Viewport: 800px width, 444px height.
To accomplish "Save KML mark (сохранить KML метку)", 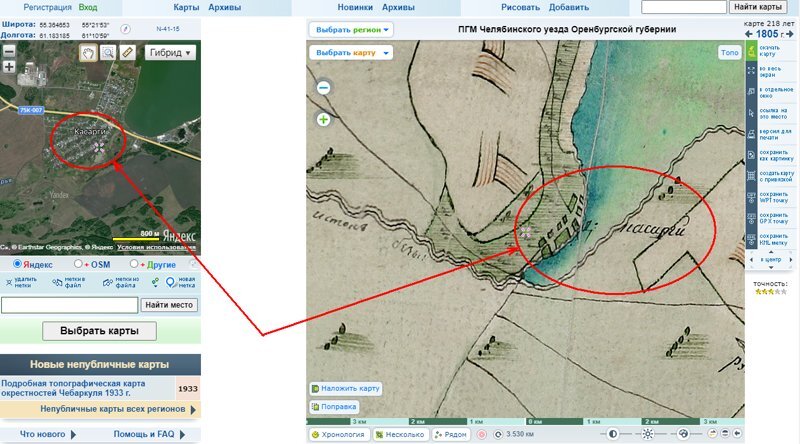I will tap(752, 239).
